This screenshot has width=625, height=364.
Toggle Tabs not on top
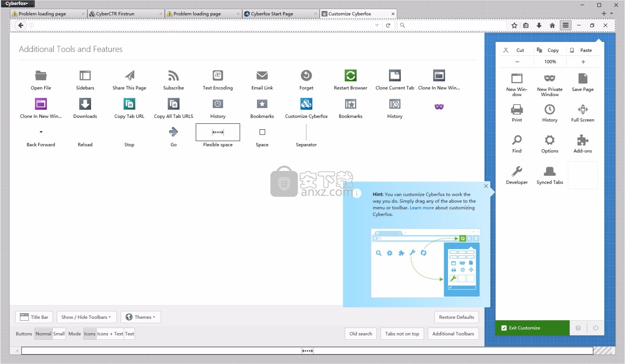click(402, 334)
